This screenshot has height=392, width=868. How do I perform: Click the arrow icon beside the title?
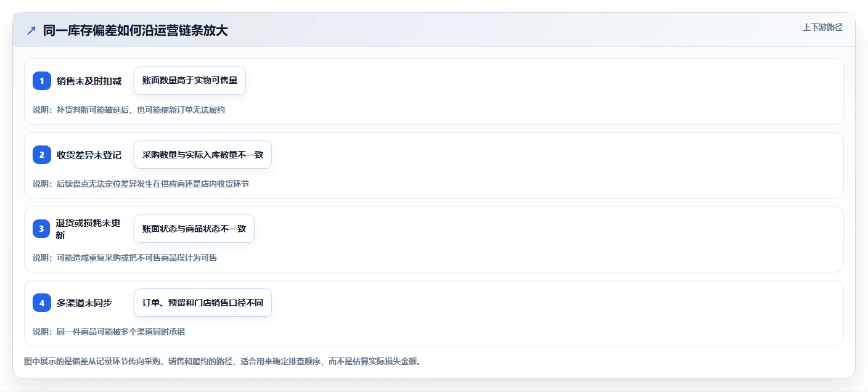(31, 30)
